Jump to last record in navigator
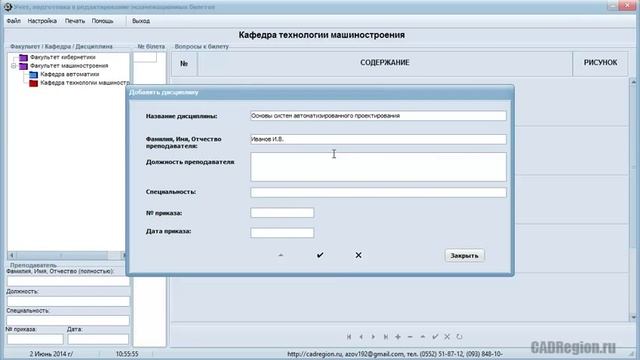640x360 pixels. coord(386,337)
